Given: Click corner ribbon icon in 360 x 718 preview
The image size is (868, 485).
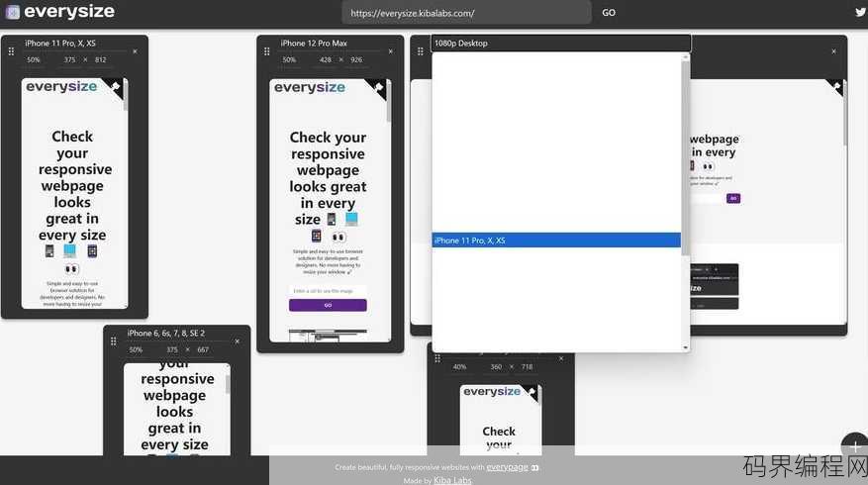Looking at the screenshot, I should click(x=531, y=392).
